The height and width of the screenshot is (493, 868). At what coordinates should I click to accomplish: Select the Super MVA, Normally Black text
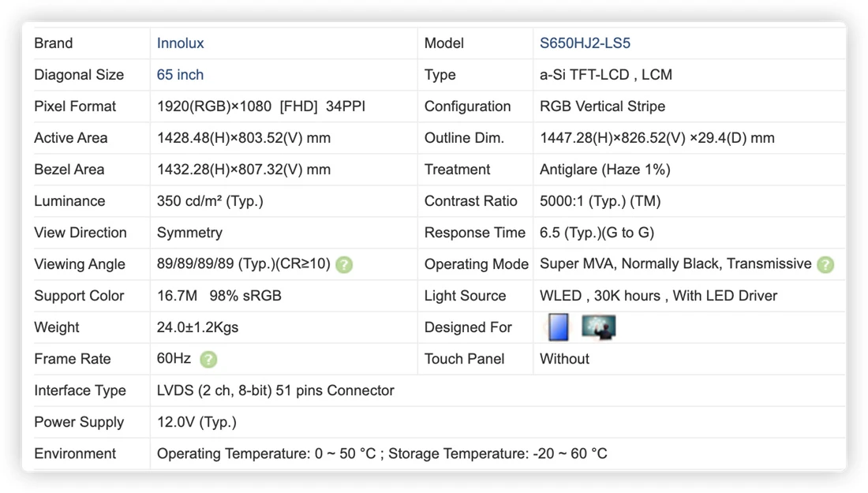(675, 264)
